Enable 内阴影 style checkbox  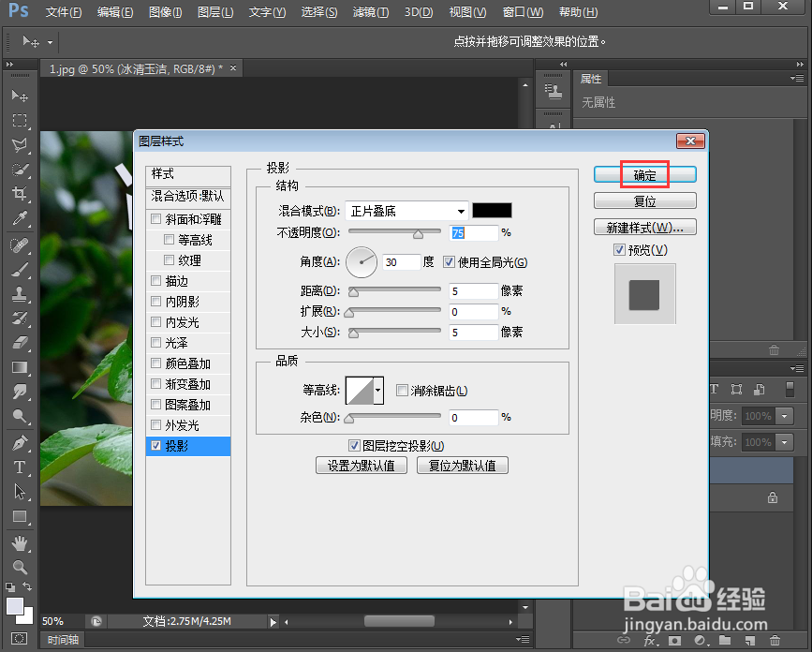[x=155, y=302]
